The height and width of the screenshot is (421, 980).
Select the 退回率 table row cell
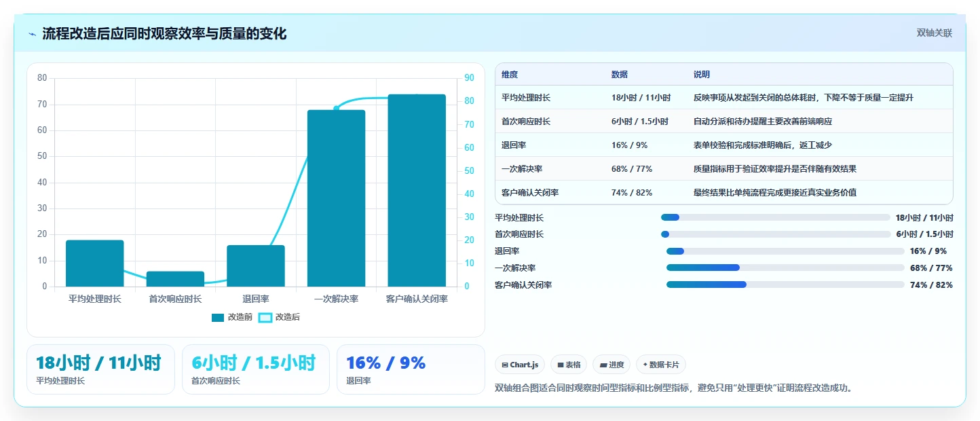click(x=514, y=145)
